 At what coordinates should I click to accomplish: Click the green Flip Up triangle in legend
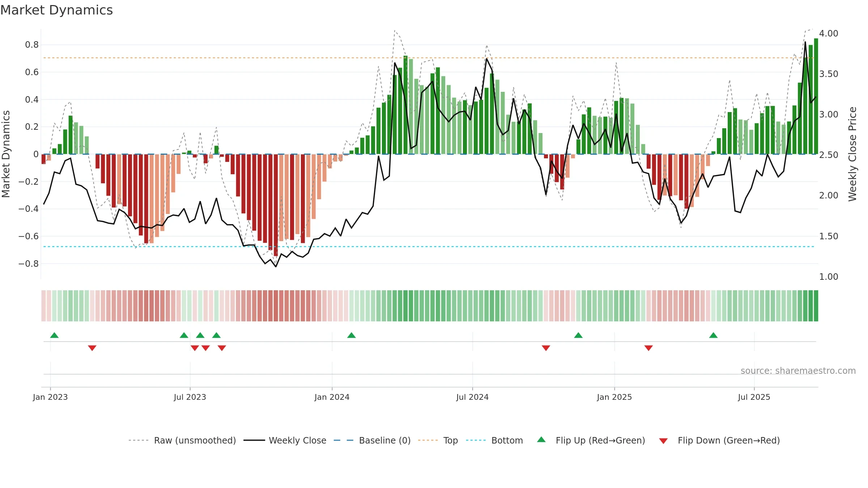[x=541, y=440]
